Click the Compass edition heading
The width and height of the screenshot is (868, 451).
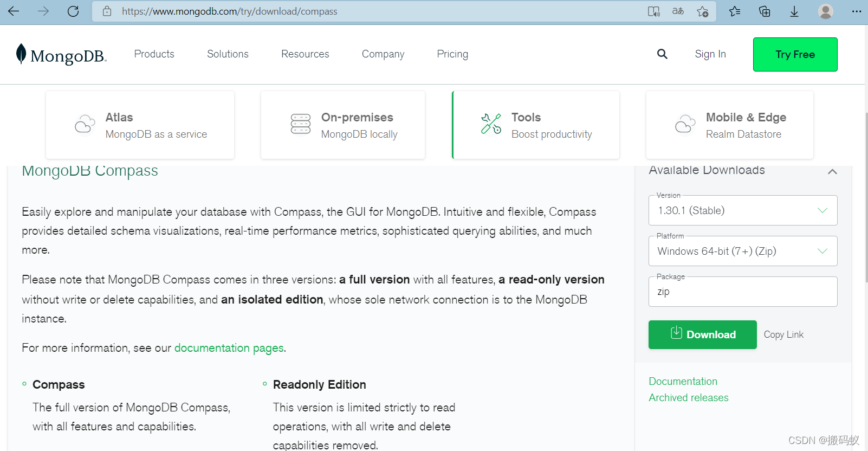click(59, 384)
